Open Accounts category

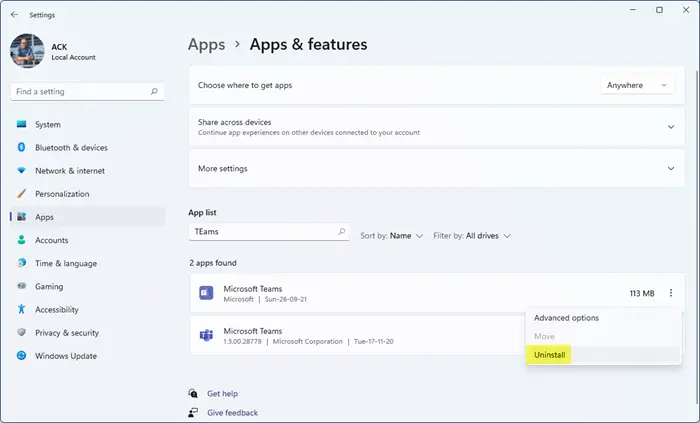click(x=88, y=241)
